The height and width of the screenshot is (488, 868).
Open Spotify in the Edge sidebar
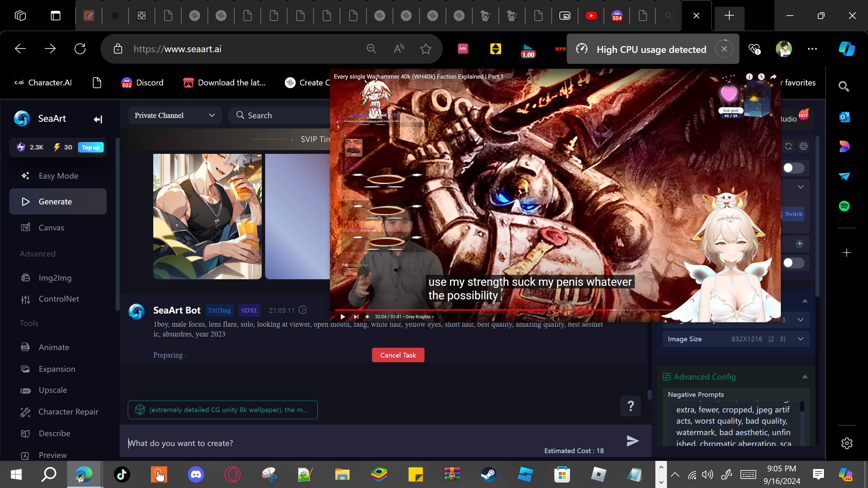[844, 206]
